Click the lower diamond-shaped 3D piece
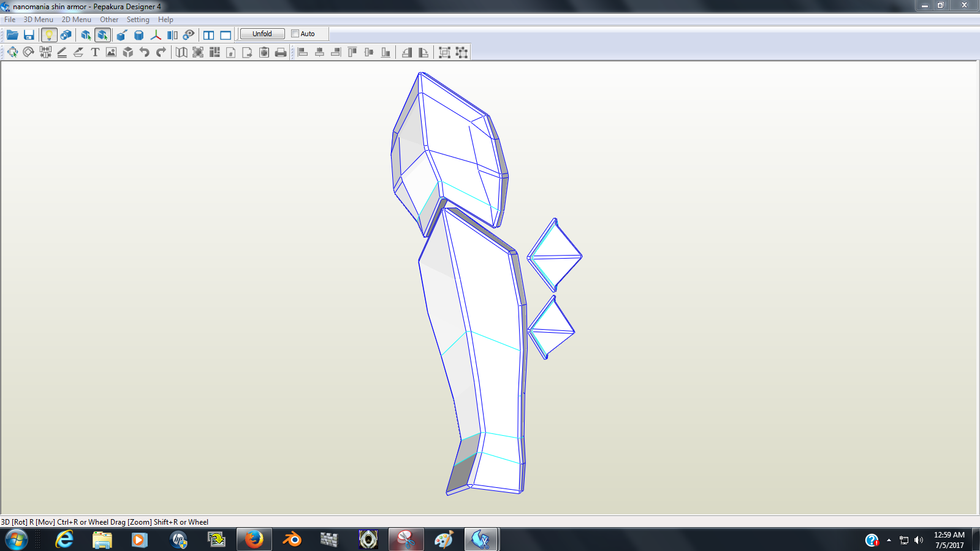 point(551,328)
